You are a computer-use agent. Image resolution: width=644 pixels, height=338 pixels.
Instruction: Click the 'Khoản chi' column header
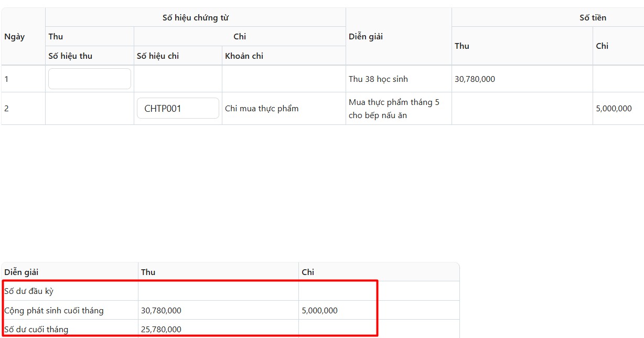click(244, 56)
